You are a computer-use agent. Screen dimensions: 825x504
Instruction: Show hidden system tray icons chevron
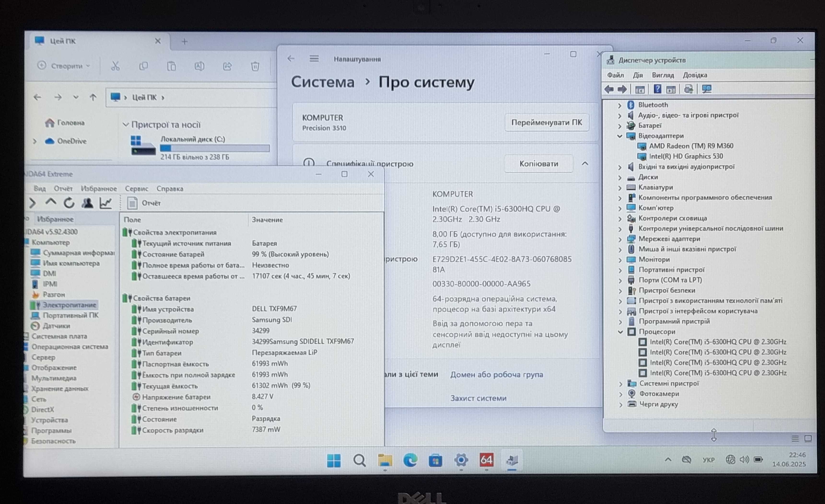coord(668,459)
